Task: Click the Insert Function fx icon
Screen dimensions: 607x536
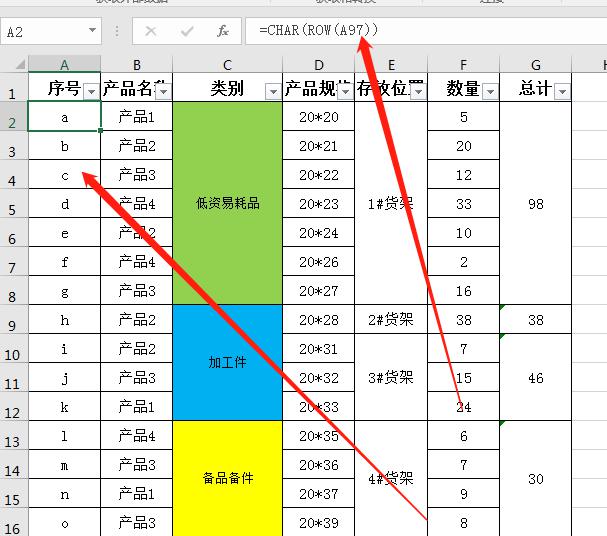Action: 223,31
